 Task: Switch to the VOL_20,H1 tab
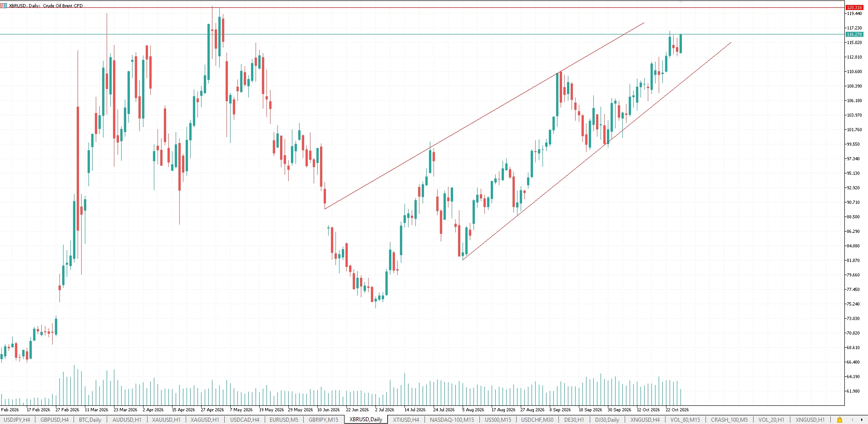771,420
